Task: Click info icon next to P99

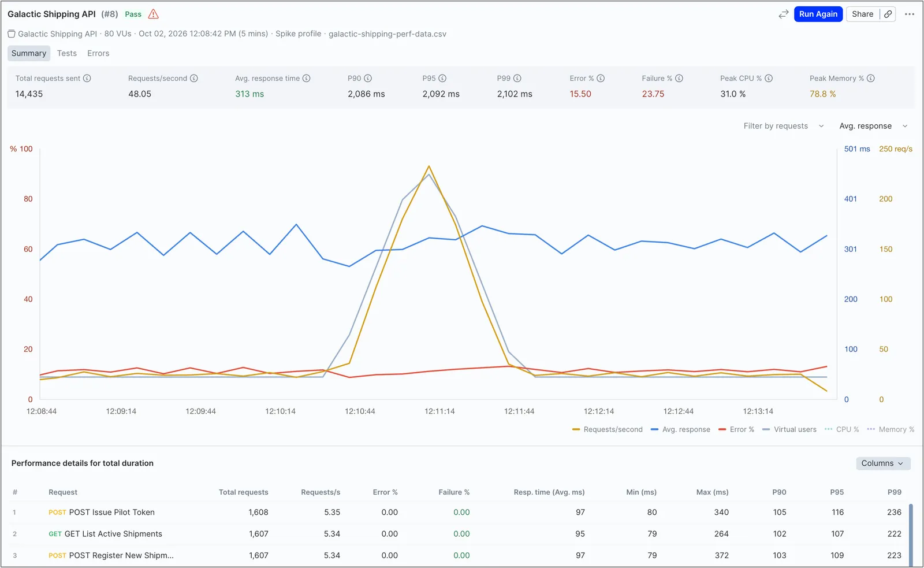Action: pos(517,79)
